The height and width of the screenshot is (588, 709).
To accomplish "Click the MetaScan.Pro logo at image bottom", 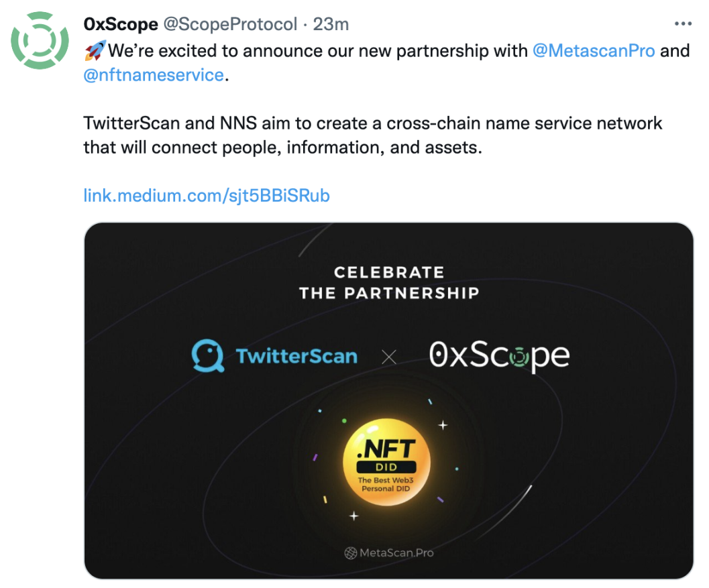I will (389, 553).
